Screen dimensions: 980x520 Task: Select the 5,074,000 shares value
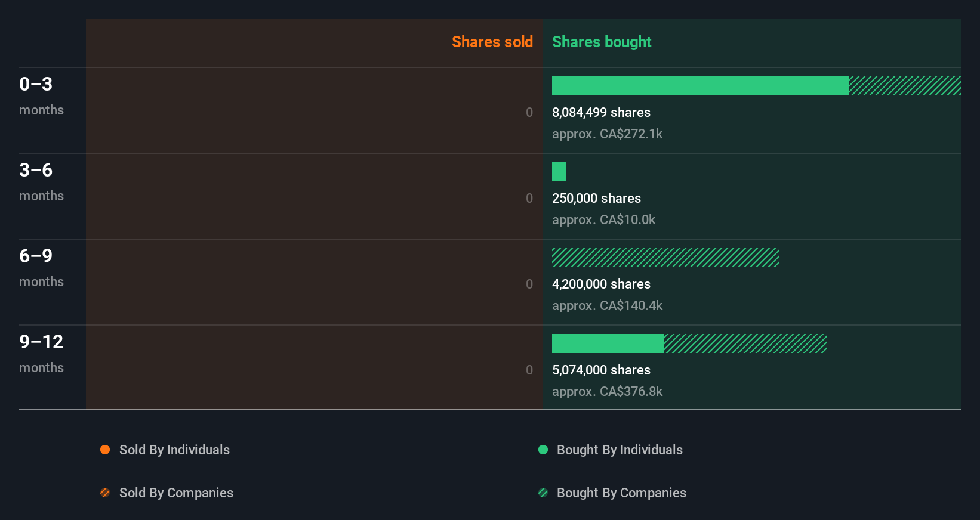click(x=601, y=370)
